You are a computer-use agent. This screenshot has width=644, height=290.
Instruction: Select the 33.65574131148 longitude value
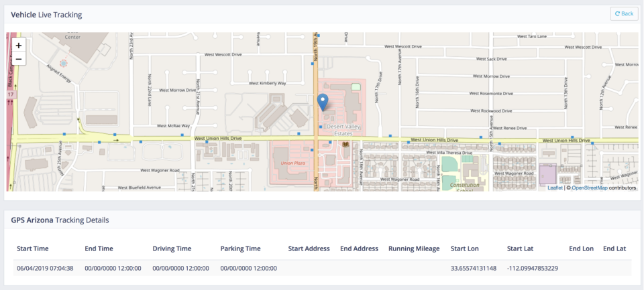tap(474, 269)
